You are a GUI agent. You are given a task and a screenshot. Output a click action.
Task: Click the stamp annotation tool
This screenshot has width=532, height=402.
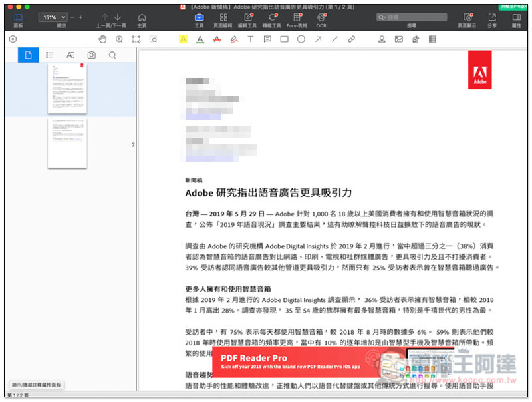pyautogui.click(x=382, y=39)
